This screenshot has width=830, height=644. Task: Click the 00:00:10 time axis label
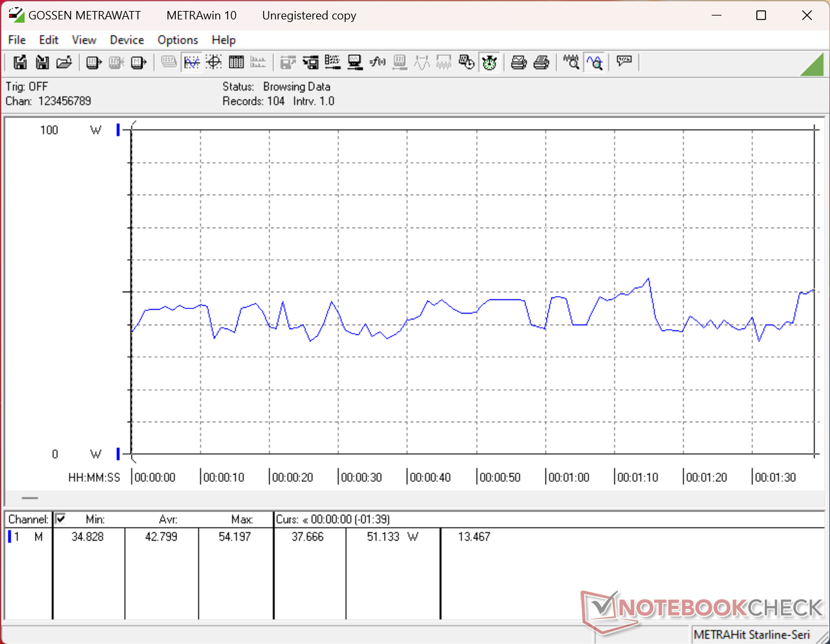coord(224,478)
